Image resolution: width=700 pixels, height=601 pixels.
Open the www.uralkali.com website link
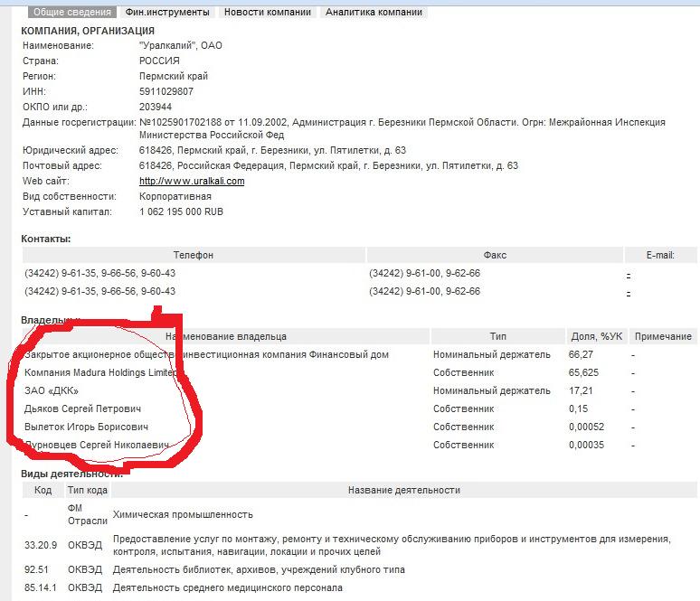[192, 181]
